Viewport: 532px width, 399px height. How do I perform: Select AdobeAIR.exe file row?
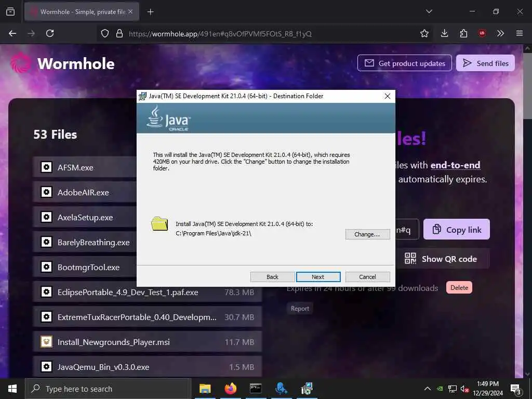click(x=85, y=192)
